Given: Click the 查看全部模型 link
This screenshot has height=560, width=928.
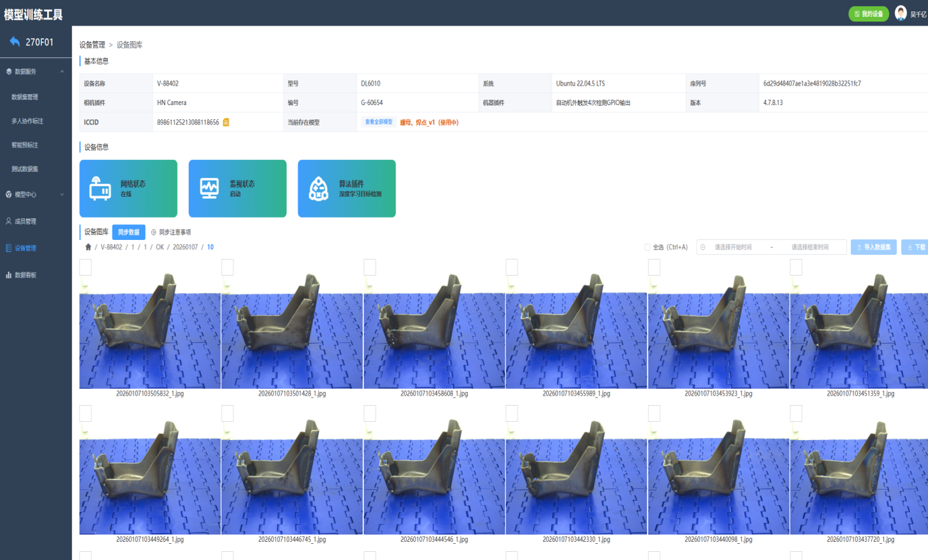Looking at the screenshot, I should [378, 122].
